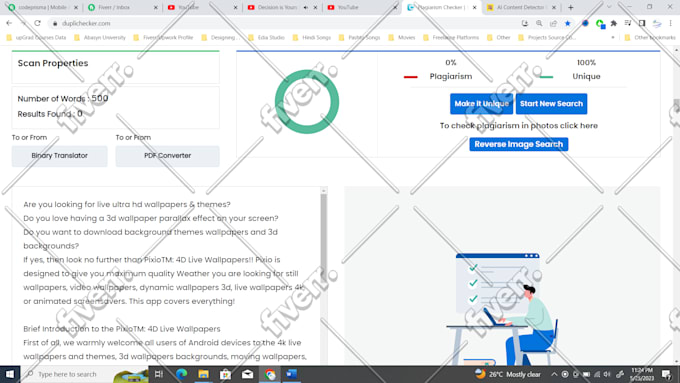Open the Other bookmarks folder
Screen dimensions: 680x383
[x=651, y=38]
